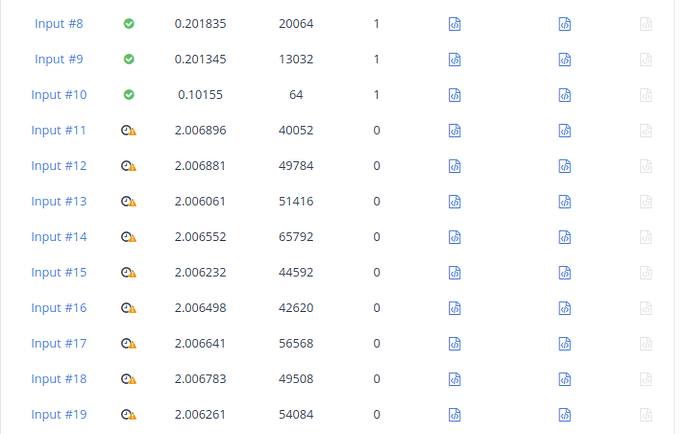Click first file icon in Input #18 row

(455, 379)
